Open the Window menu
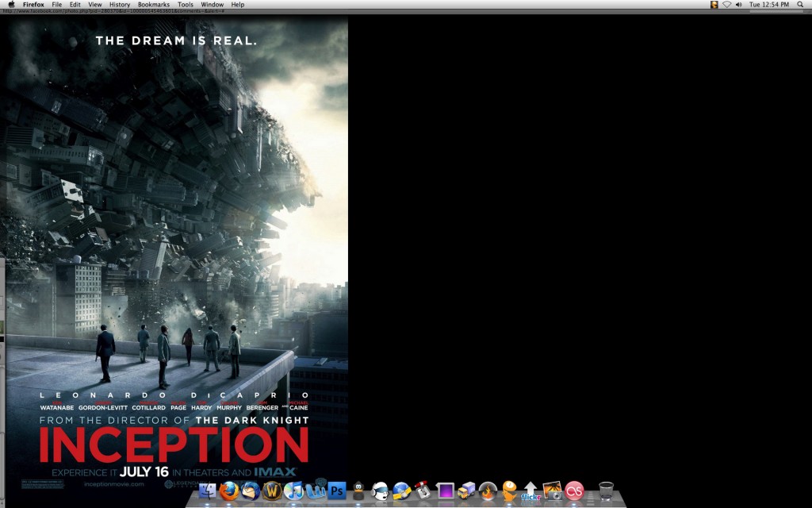 point(213,4)
